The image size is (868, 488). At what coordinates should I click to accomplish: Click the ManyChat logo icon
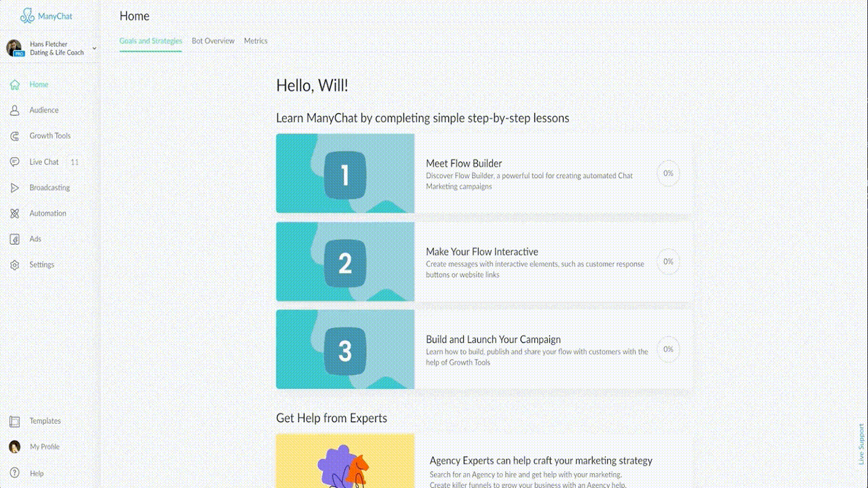[x=27, y=16]
